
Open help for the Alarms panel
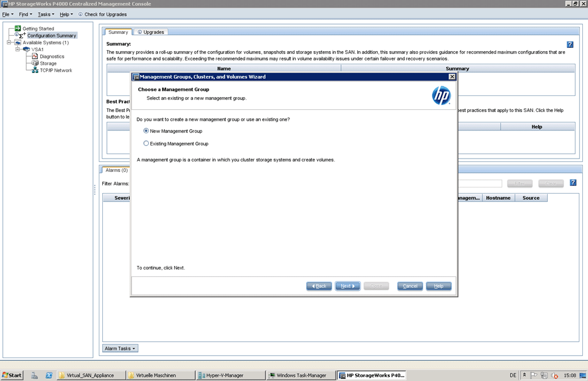coord(573,182)
